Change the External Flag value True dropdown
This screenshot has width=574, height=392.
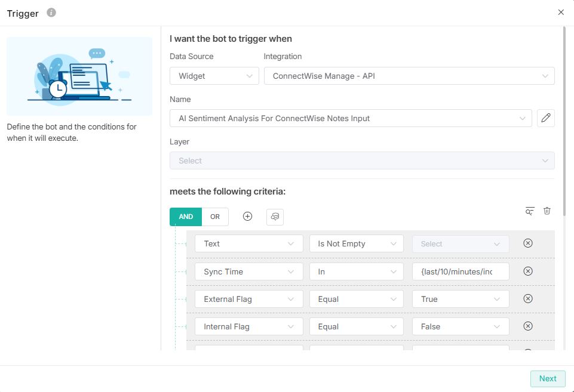click(460, 299)
